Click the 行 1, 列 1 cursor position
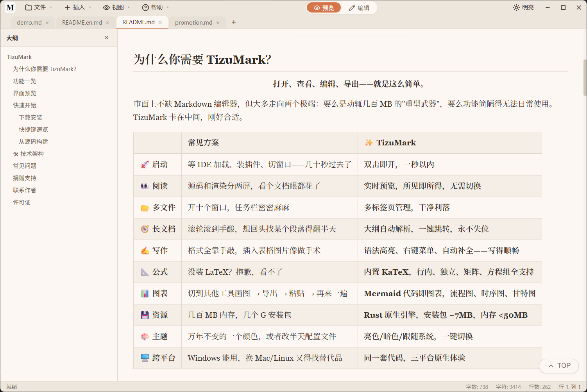 coord(570,387)
